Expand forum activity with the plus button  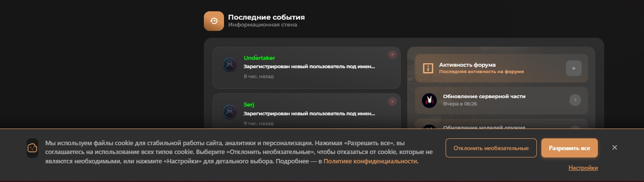click(x=574, y=68)
